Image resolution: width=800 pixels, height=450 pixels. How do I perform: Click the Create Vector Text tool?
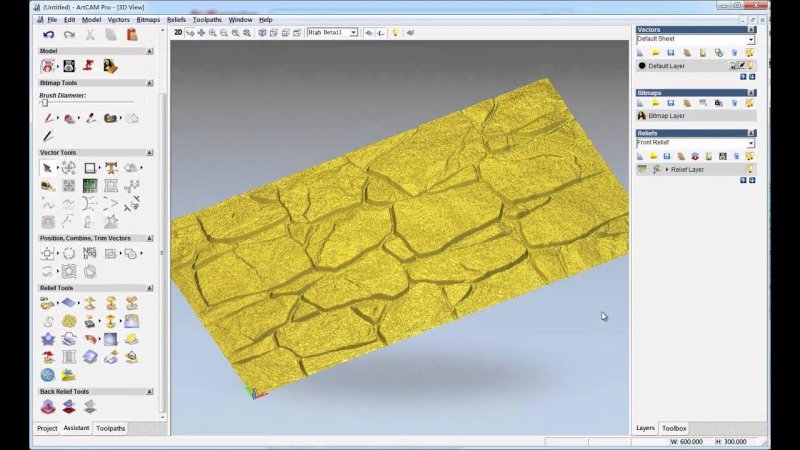pyautogui.click(x=111, y=168)
